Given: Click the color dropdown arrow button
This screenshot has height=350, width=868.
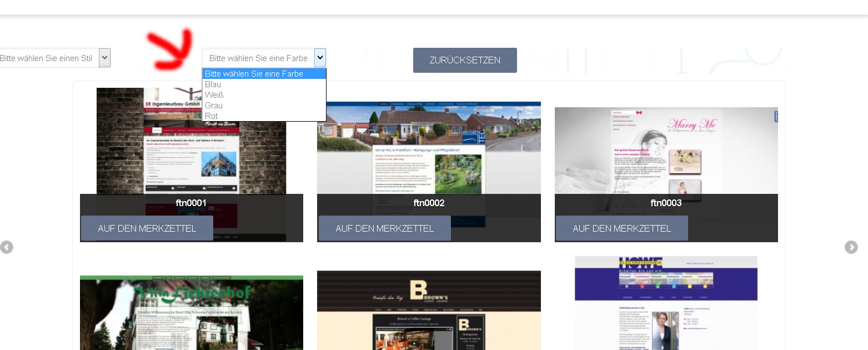Looking at the screenshot, I should click(320, 58).
